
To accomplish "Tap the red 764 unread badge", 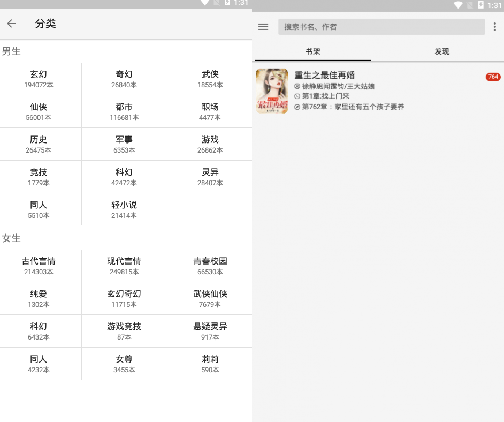I will pyautogui.click(x=492, y=77).
